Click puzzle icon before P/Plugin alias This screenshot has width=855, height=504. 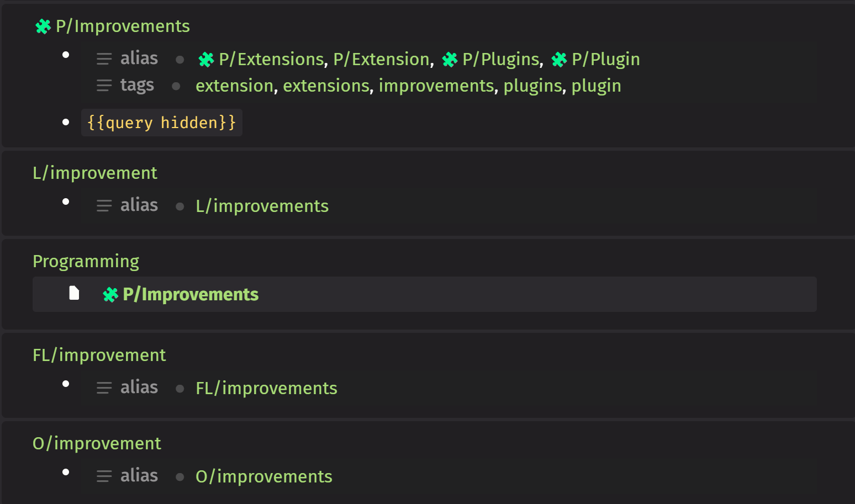click(x=559, y=60)
